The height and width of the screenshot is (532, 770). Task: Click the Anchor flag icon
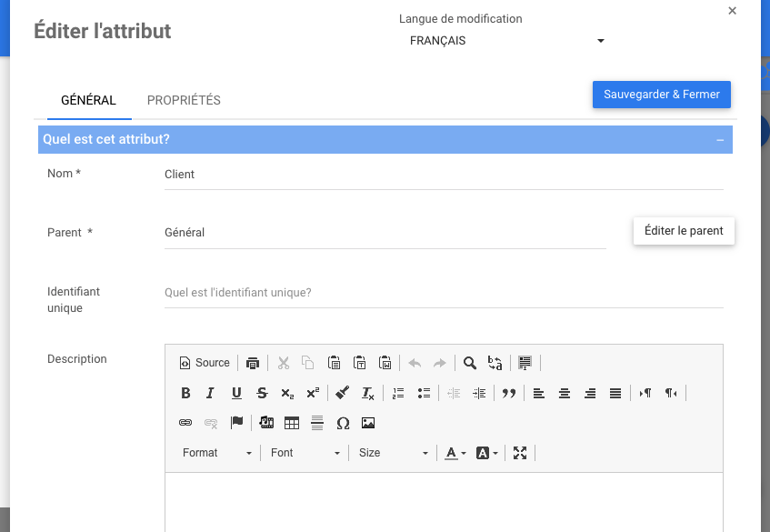pos(236,423)
